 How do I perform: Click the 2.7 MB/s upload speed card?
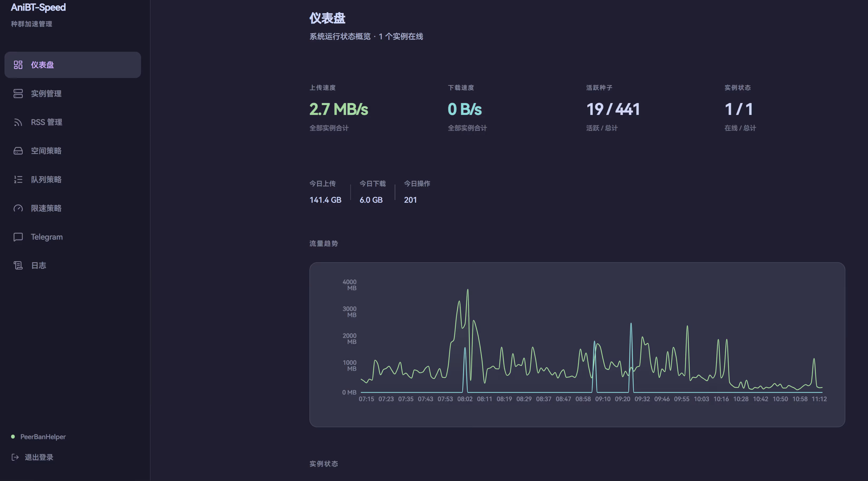(339, 109)
